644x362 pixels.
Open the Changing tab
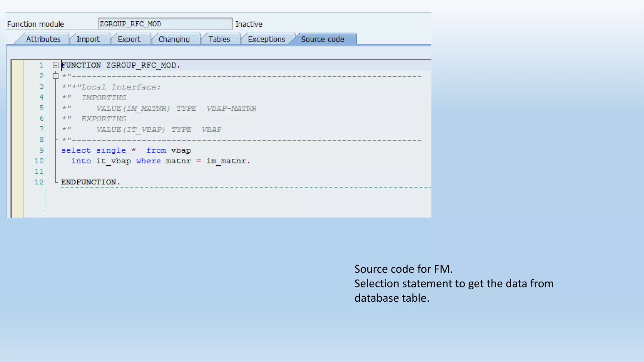[x=174, y=39]
